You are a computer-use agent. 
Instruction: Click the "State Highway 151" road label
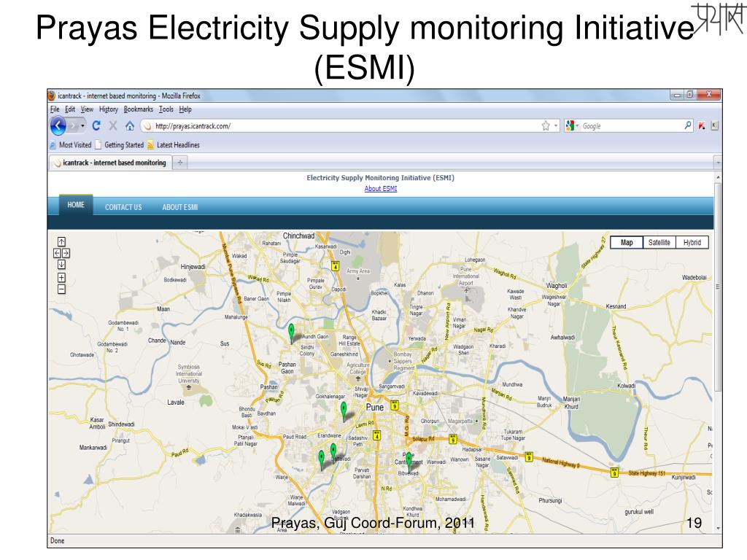pyautogui.click(x=646, y=473)
